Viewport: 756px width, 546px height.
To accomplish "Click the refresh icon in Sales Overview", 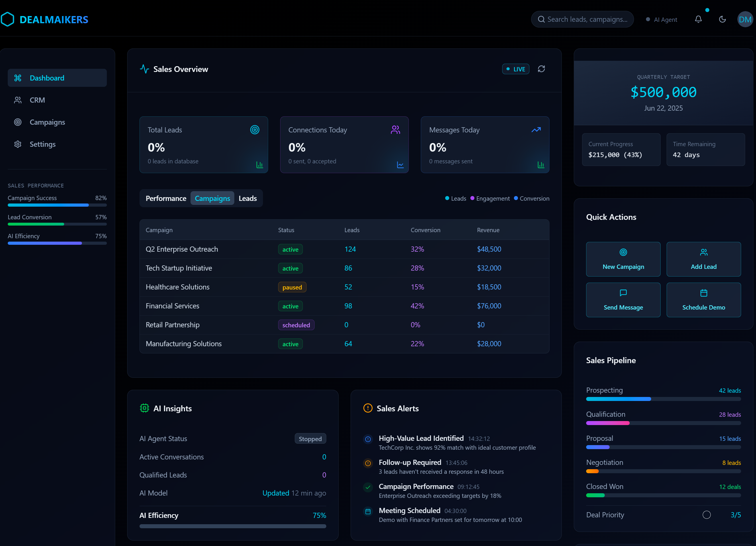I will [541, 69].
